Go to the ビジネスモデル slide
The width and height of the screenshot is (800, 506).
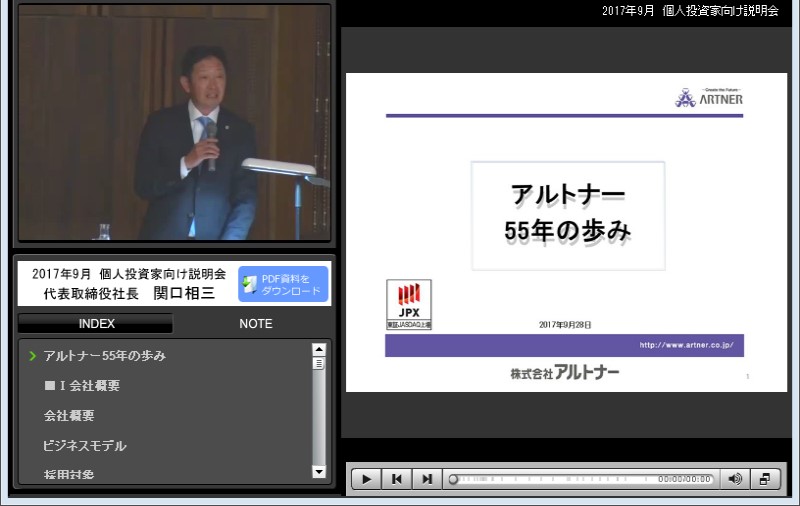[x=85, y=446]
